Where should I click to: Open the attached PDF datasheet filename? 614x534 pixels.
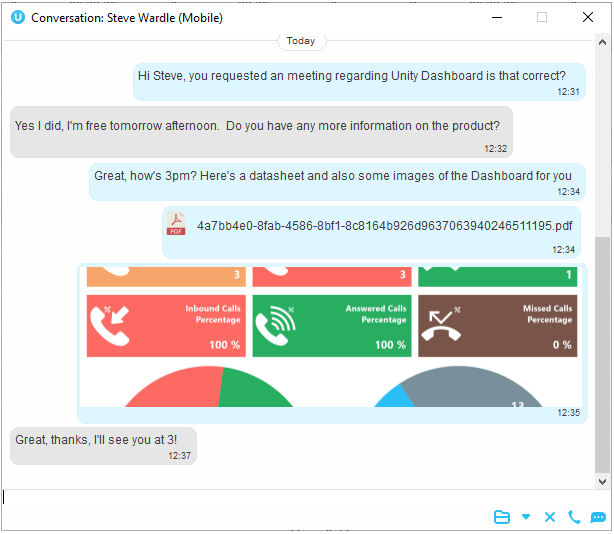pos(384,225)
